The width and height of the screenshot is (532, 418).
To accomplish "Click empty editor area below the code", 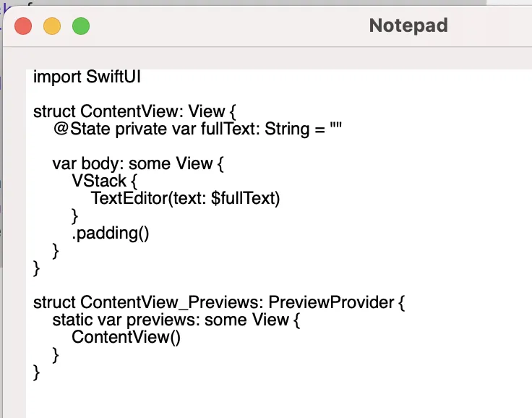I will click(278, 399).
